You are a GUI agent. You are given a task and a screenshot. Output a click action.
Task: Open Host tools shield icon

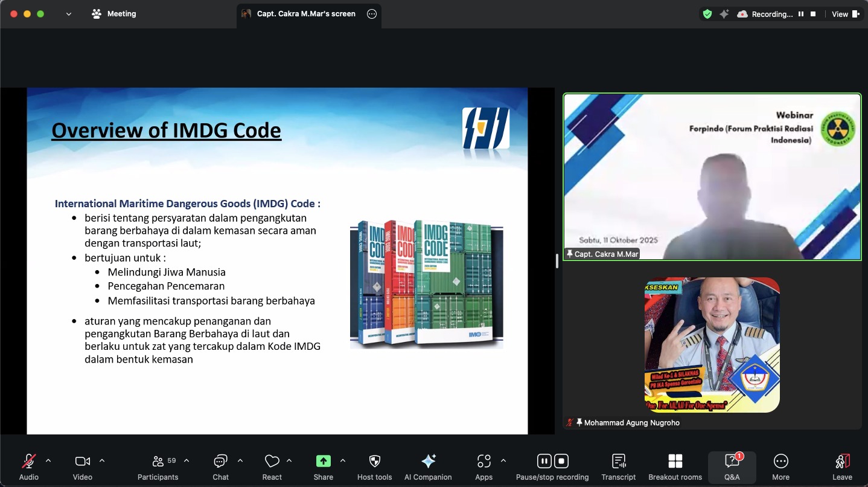(374, 462)
